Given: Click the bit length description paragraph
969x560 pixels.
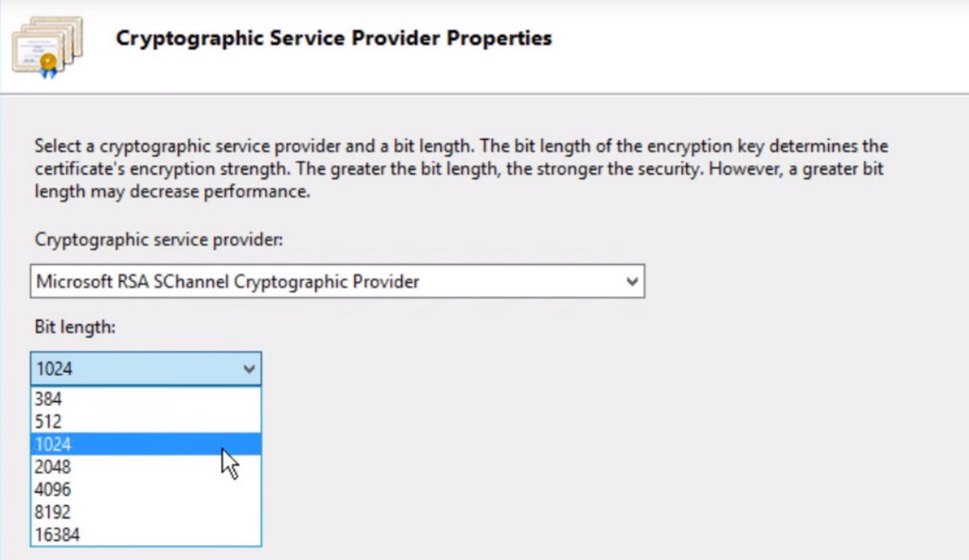Looking at the screenshot, I should point(462,169).
